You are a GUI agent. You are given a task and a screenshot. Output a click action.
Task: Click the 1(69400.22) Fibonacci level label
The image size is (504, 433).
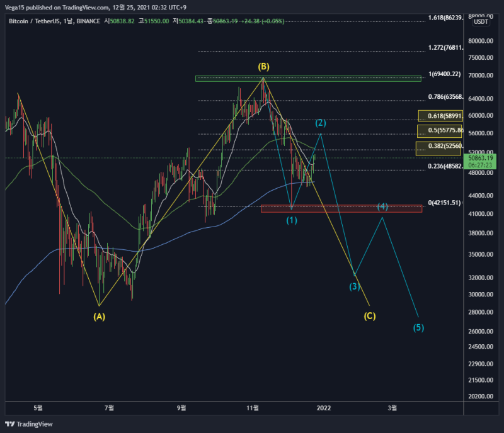click(445, 74)
